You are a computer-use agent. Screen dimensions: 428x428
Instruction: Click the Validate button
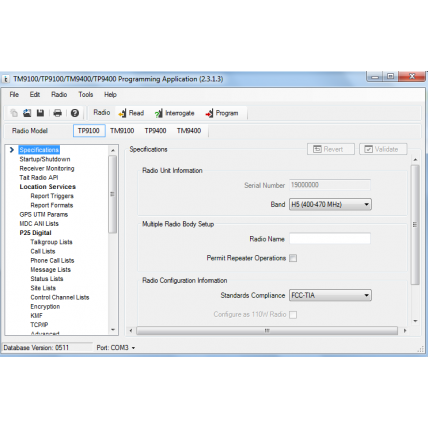383,149
